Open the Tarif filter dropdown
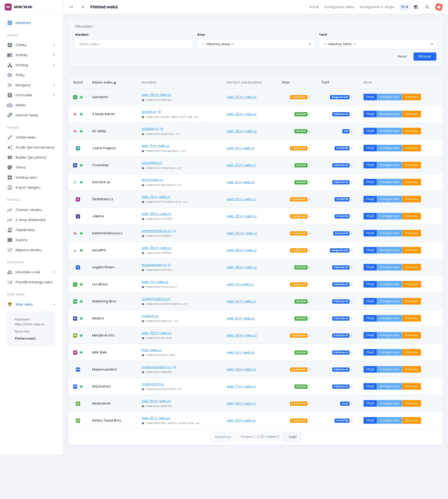Viewport: 448px width, 499px height. pyautogui.click(x=377, y=44)
